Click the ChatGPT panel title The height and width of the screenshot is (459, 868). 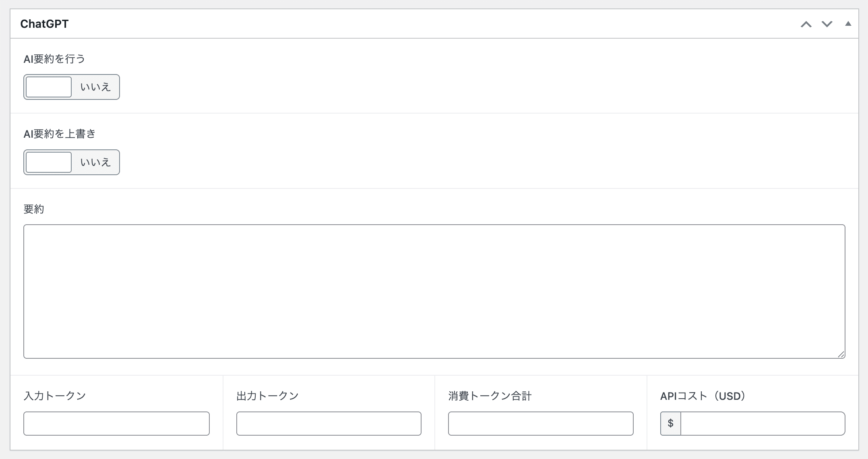[44, 24]
